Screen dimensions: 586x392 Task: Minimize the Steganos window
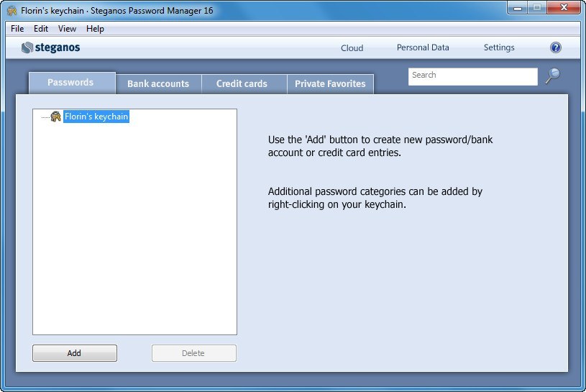pos(518,7)
